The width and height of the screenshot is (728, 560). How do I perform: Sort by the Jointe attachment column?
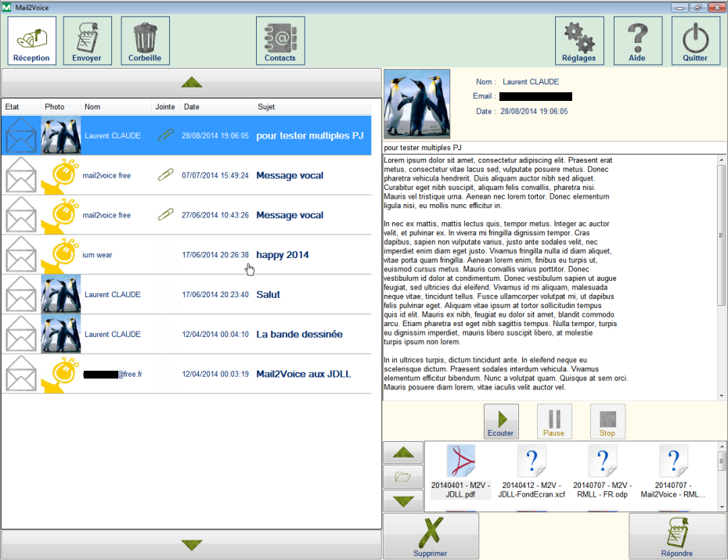click(165, 106)
